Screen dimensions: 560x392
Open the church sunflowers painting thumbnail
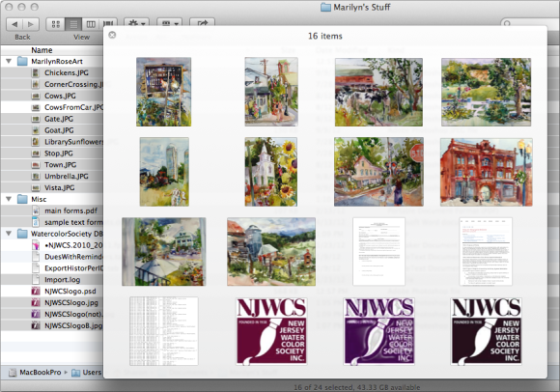pos(271,172)
